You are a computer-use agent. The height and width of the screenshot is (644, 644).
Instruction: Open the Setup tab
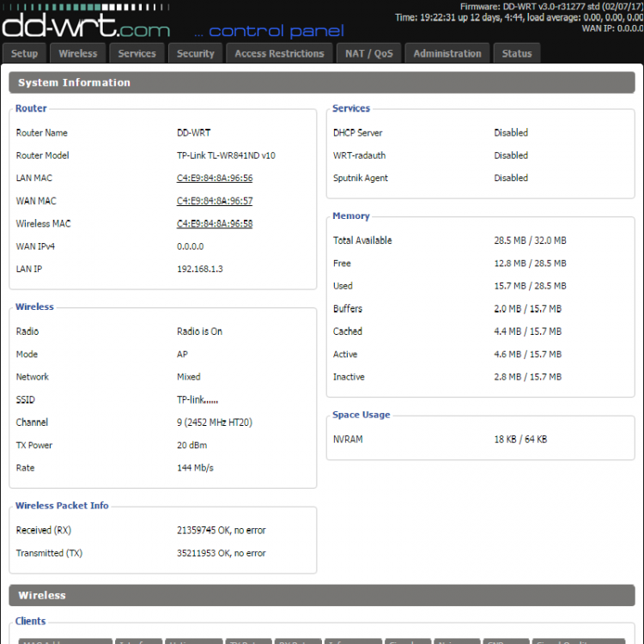click(25, 53)
